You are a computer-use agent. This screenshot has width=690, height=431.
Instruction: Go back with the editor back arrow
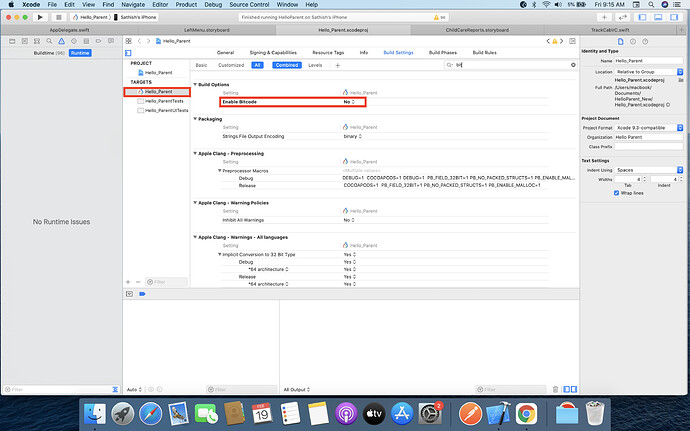pyautogui.click(x=139, y=41)
